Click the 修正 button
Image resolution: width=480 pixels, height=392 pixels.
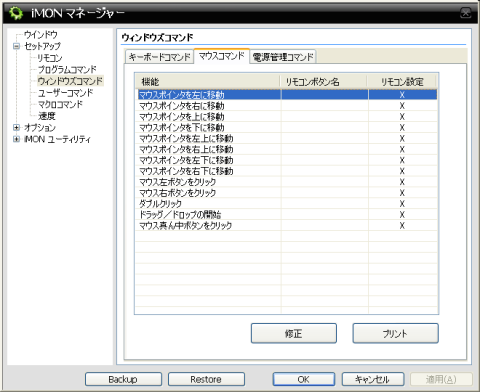click(x=294, y=333)
